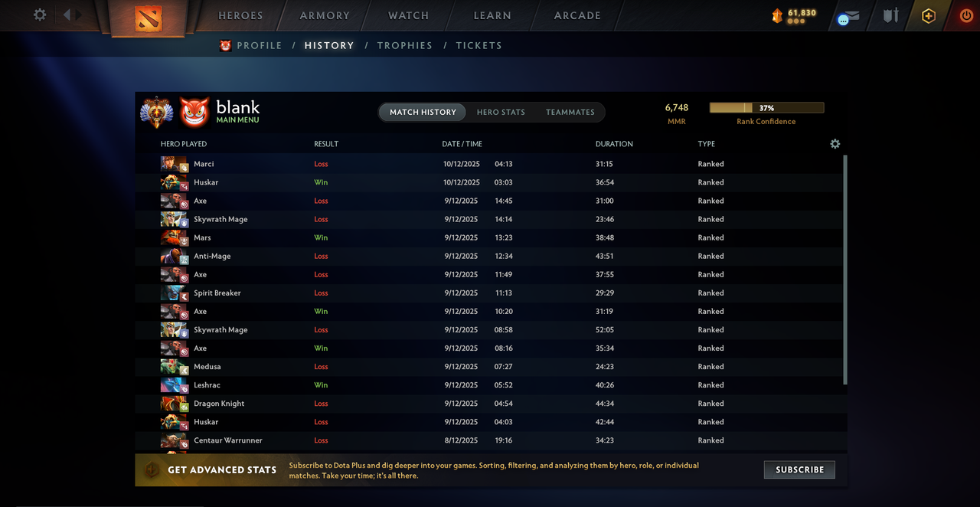Open the HEROES menu
The height and width of the screenshot is (507, 980).
click(240, 15)
